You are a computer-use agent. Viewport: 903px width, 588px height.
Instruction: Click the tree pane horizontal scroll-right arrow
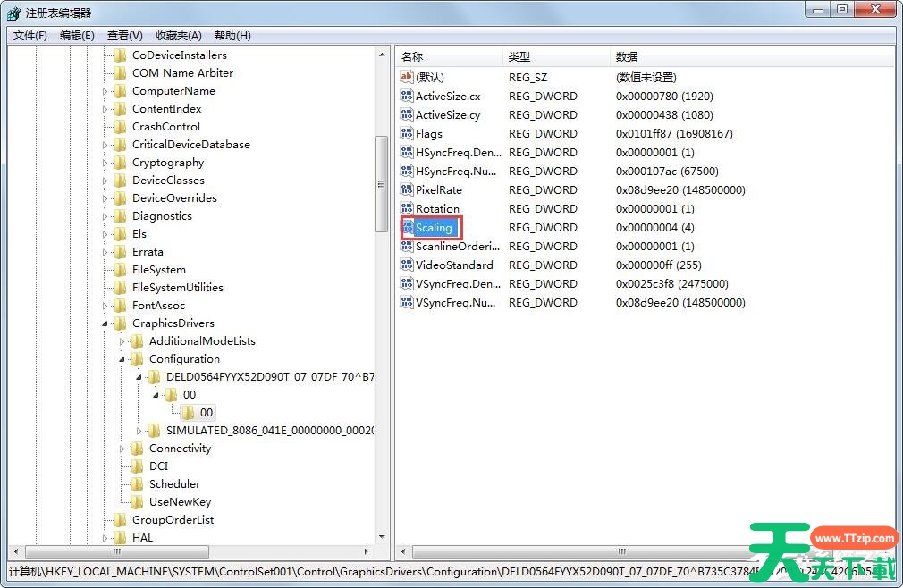[x=367, y=551]
